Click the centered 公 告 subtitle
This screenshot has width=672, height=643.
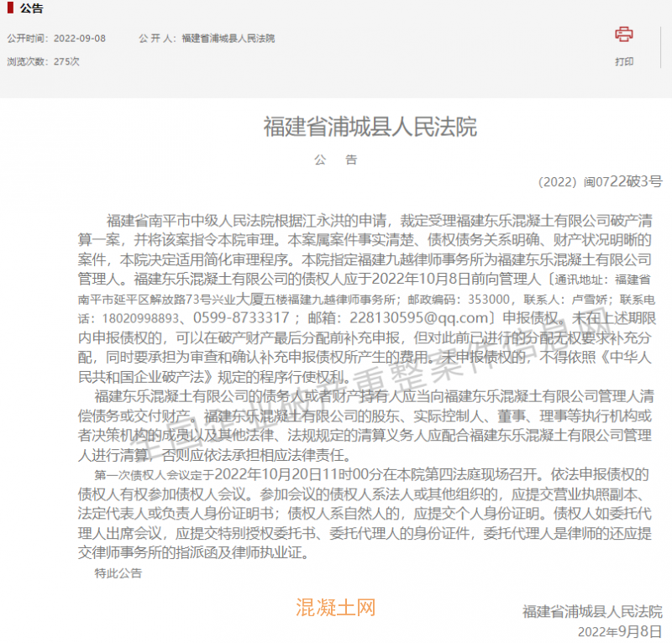click(x=335, y=159)
